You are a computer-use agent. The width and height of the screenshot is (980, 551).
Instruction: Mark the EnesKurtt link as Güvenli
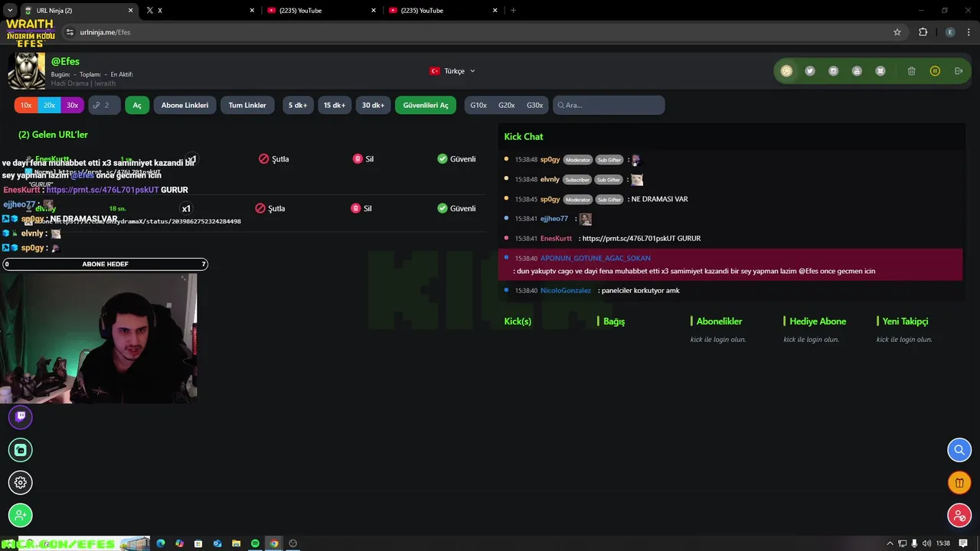pos(456,159)
